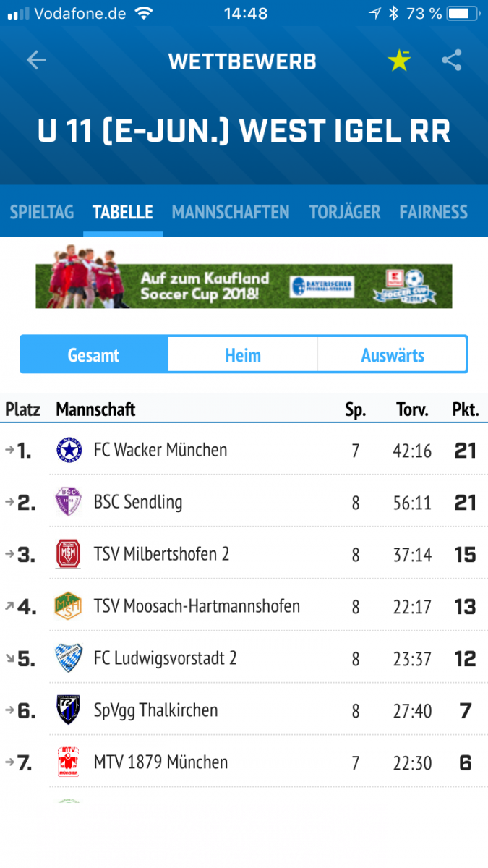Open the Mannschaften tab

[231, 213]
